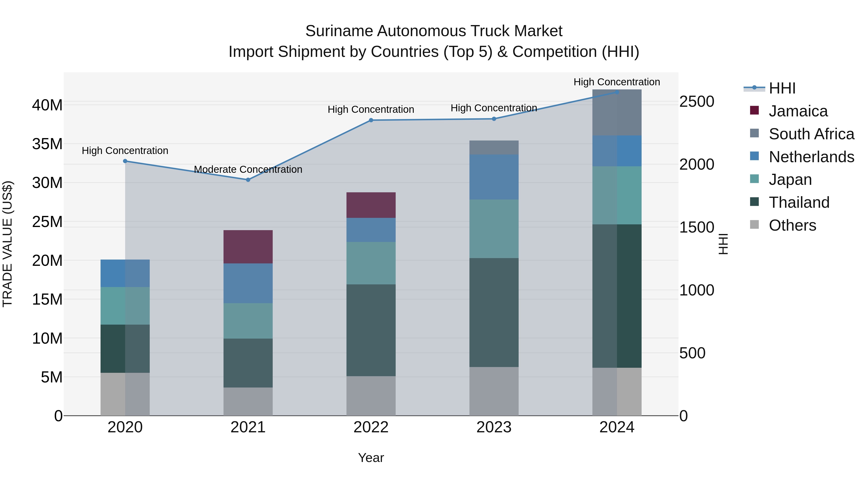Select the Netherlands segment in 2021 bar
Viewport: 868px width, 488px height.
coord(248,283)
